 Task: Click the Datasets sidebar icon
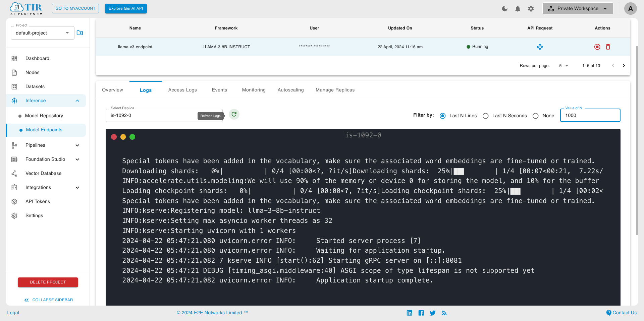14,86
